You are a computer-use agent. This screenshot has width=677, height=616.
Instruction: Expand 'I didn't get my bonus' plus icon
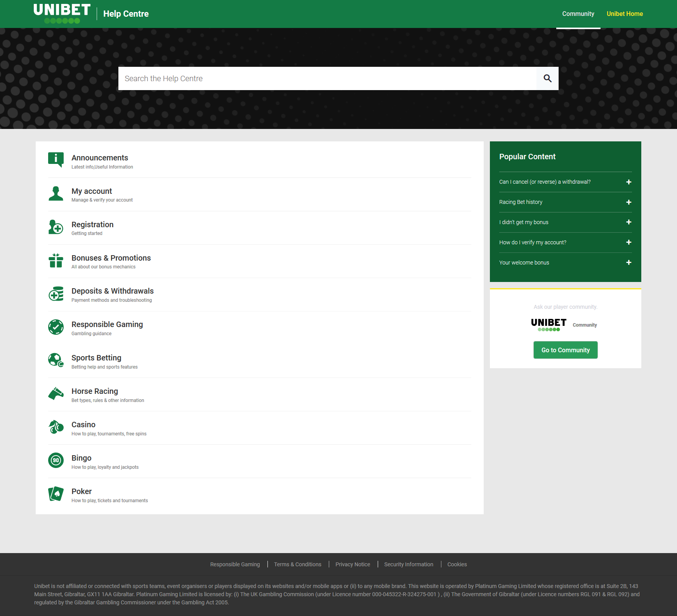(x=629, y=222)
